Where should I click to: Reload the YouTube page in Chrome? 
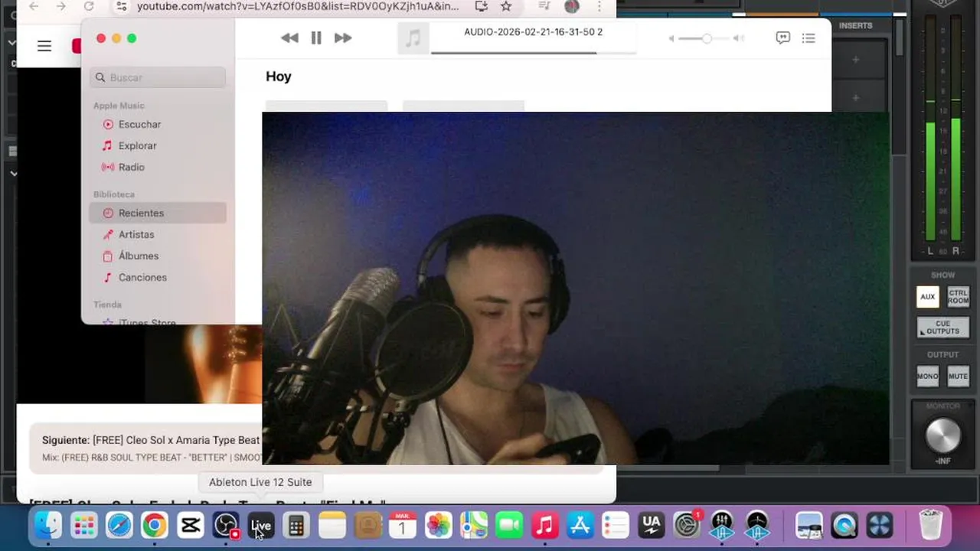point(89,6)
